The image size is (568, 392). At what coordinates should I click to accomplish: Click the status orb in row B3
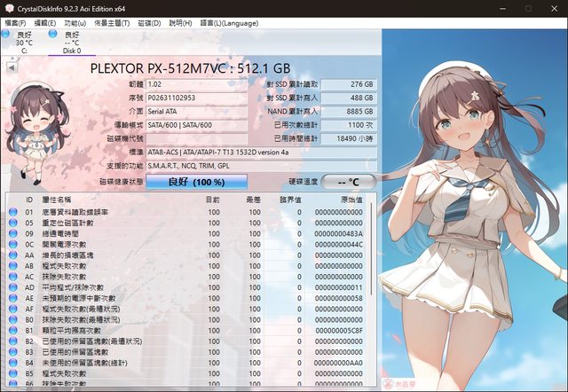(13, 352)
